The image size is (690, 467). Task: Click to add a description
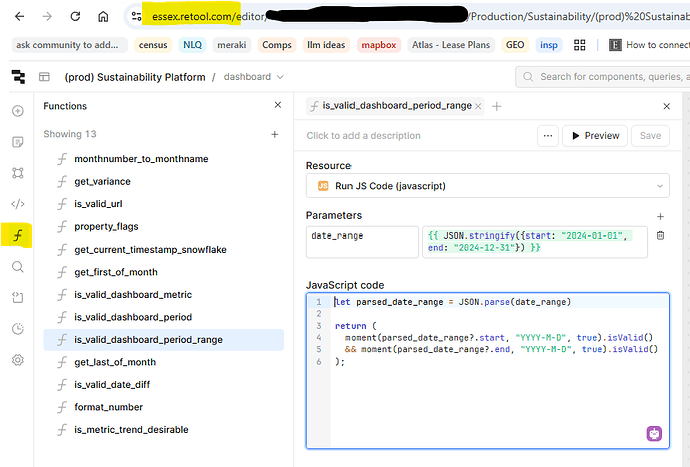pyautogui.click(x=363, y=136)
